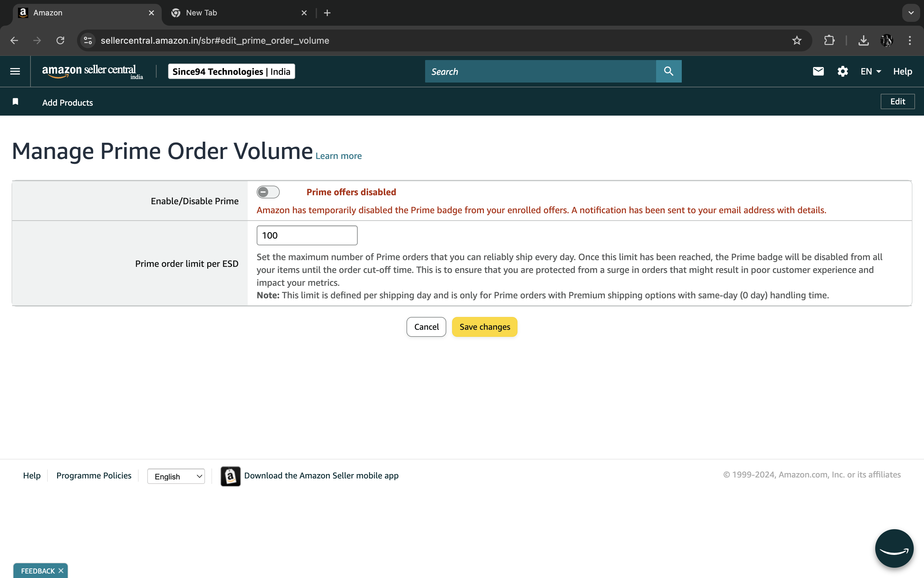This screenshot has height=578, width=924.
Task: Open the Amazon chat assistant bubble
Action: pyautogui.click(x=894, y=548)
